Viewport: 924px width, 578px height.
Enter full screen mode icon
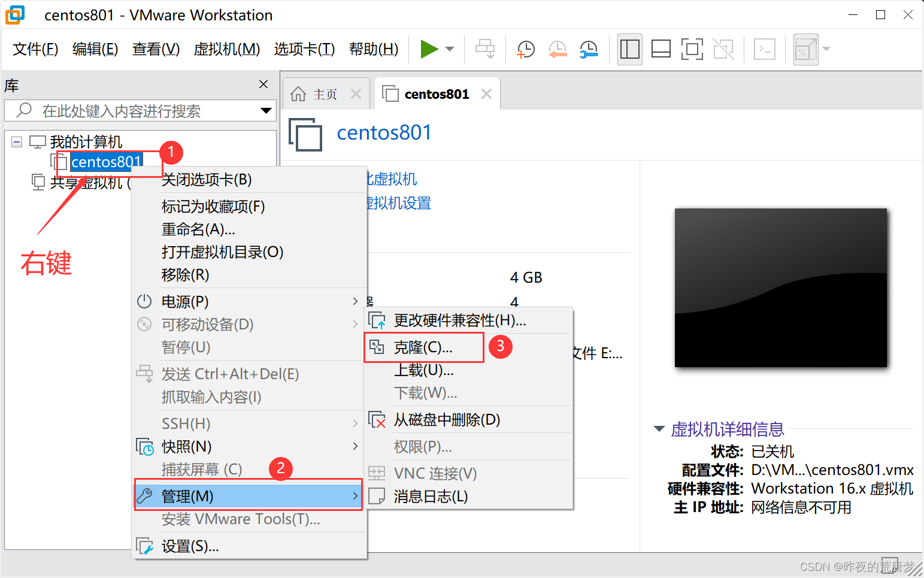[x=692, y=49]
